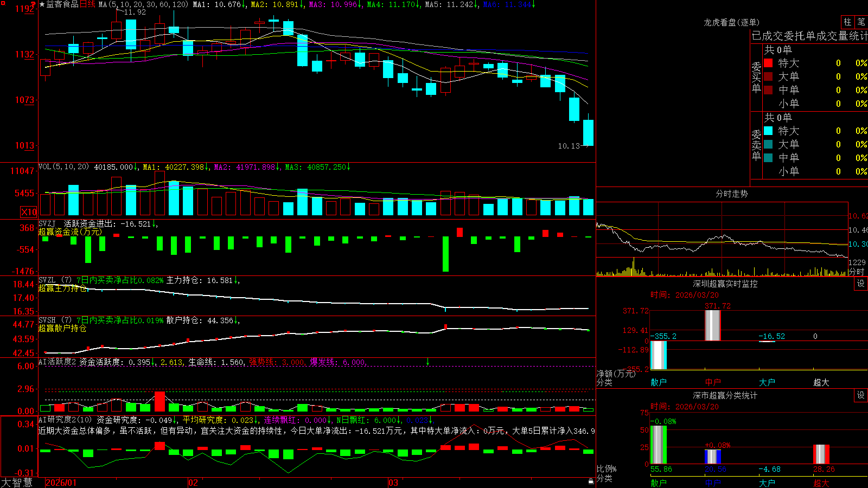Click the 2026/01 date marker on the time axis
Screen dimensions: 868x488
(61, 483)
